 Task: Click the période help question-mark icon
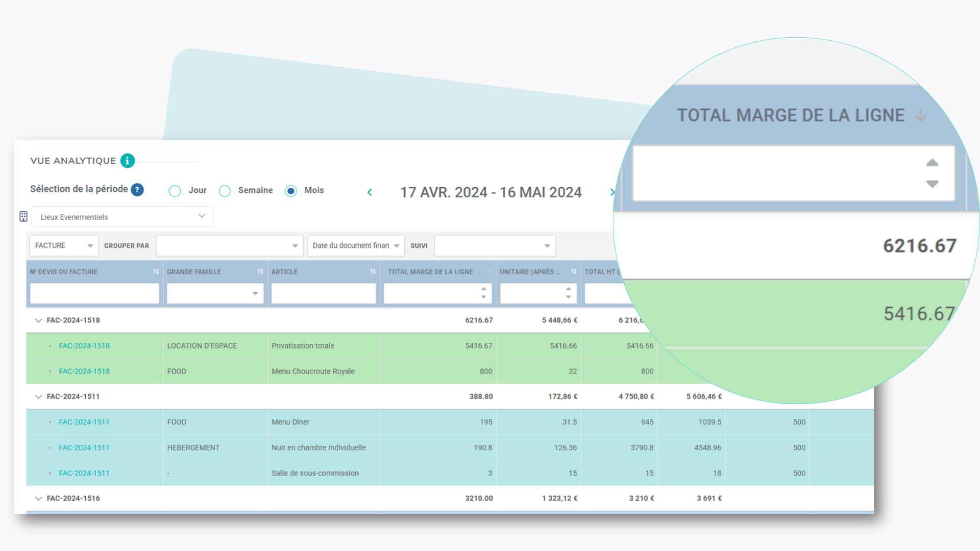tap(137, 189)
